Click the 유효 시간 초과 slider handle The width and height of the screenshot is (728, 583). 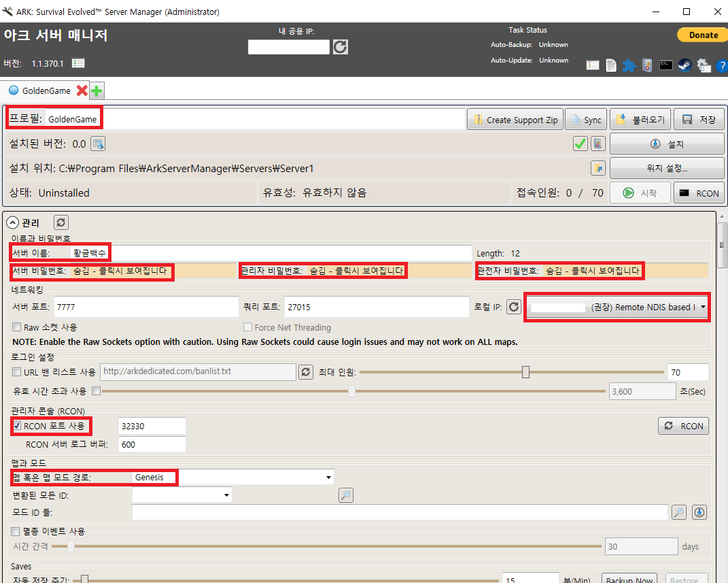click(352, 391)
